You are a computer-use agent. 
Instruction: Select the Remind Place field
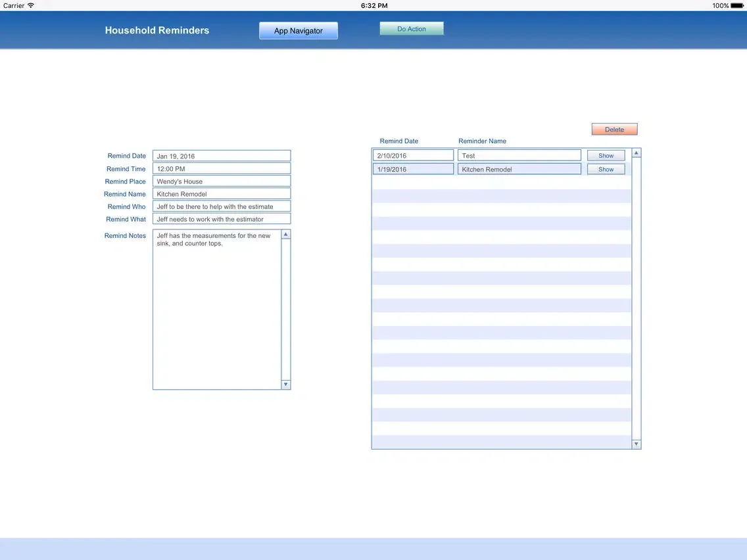[222, 181]
